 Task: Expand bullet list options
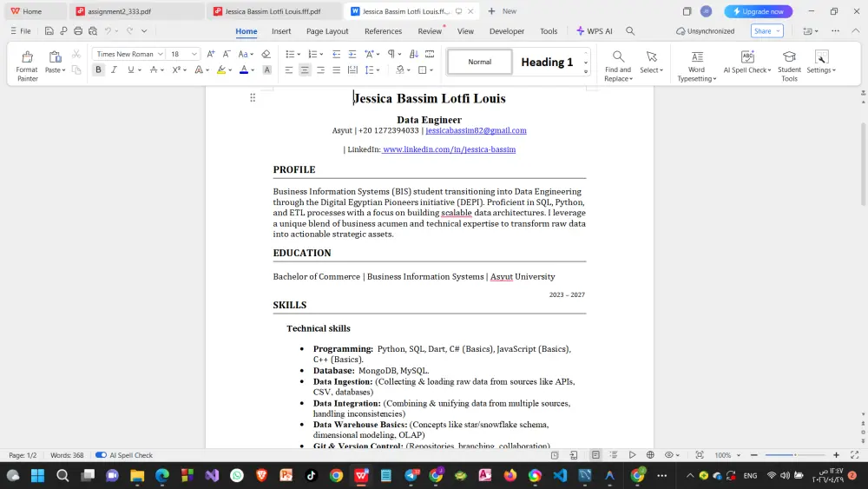click(x=299, y=54)
